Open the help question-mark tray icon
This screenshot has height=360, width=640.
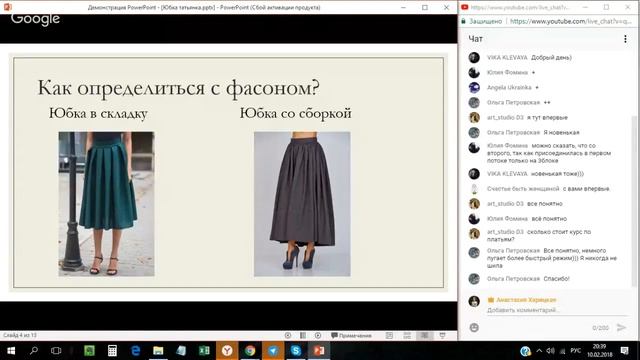click(525, 351)
